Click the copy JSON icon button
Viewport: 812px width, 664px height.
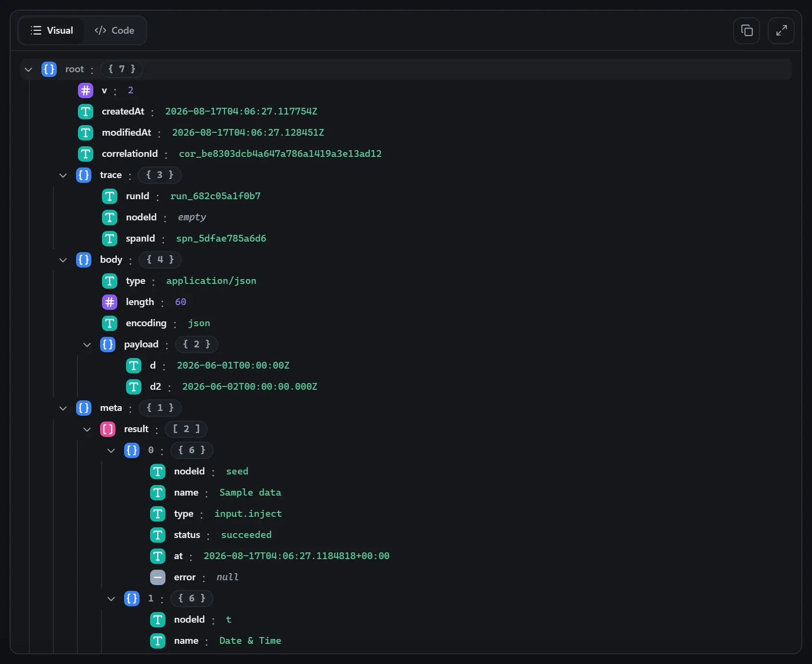[747, 31]
